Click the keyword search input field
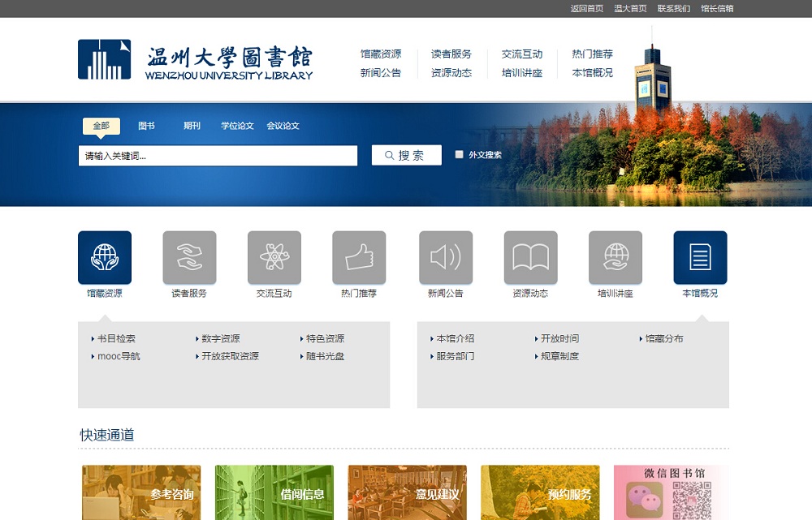 pyautogui.click(x=218, y=156)
